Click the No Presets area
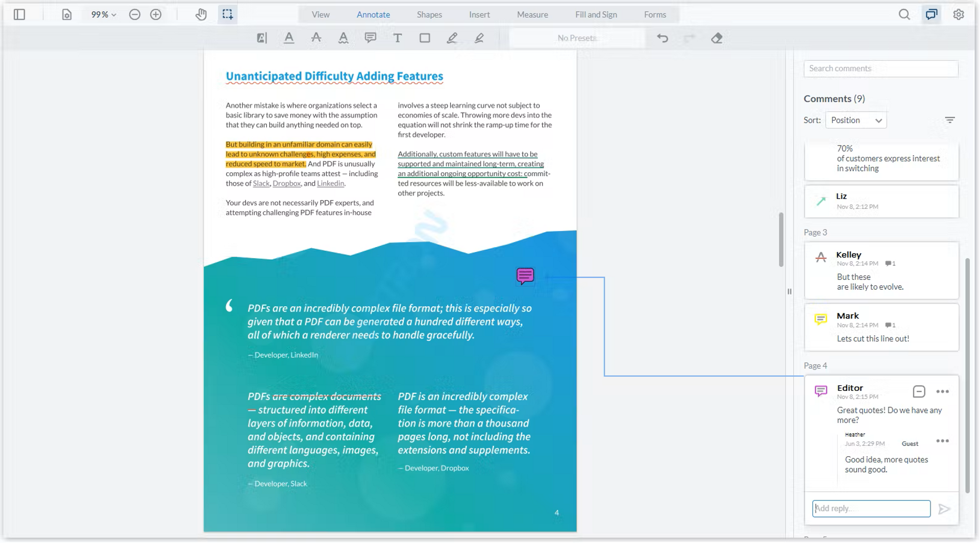980x543 pixels. (577, 38)
